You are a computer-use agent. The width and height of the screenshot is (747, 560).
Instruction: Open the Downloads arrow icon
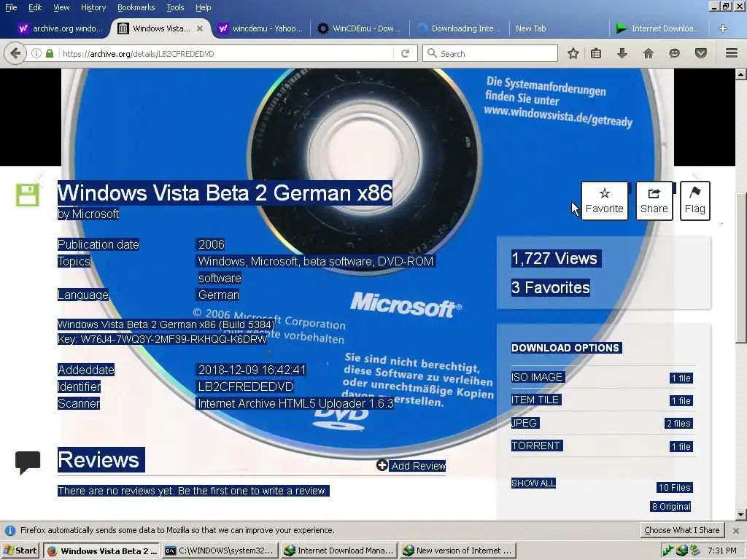pos(622,53)
